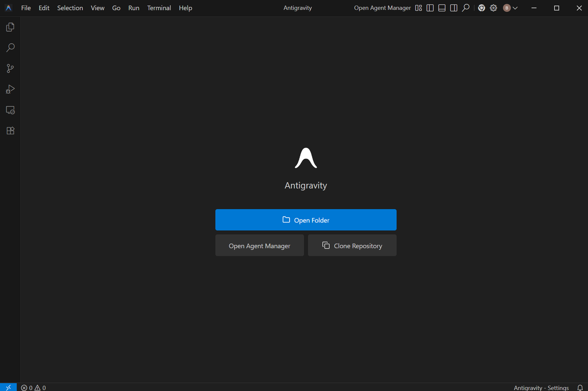Image resolution: width=588 pixels, height=391 pixels.
Task: Click the errors and warnings status indicator
Action: (x=33, y=387)
